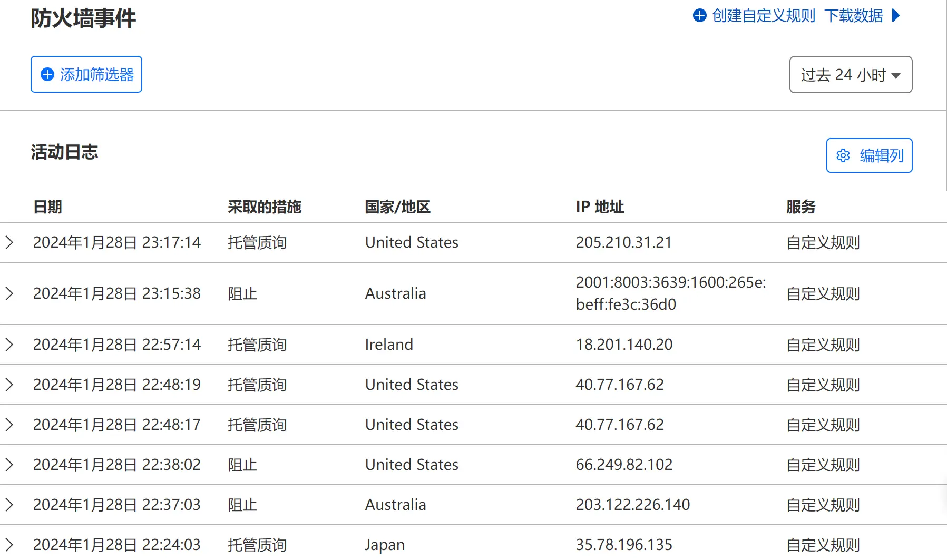The image size is (947, 560).
Task: Click 40.77.167.62 in the 22:48:17 row
Action: 620,425
